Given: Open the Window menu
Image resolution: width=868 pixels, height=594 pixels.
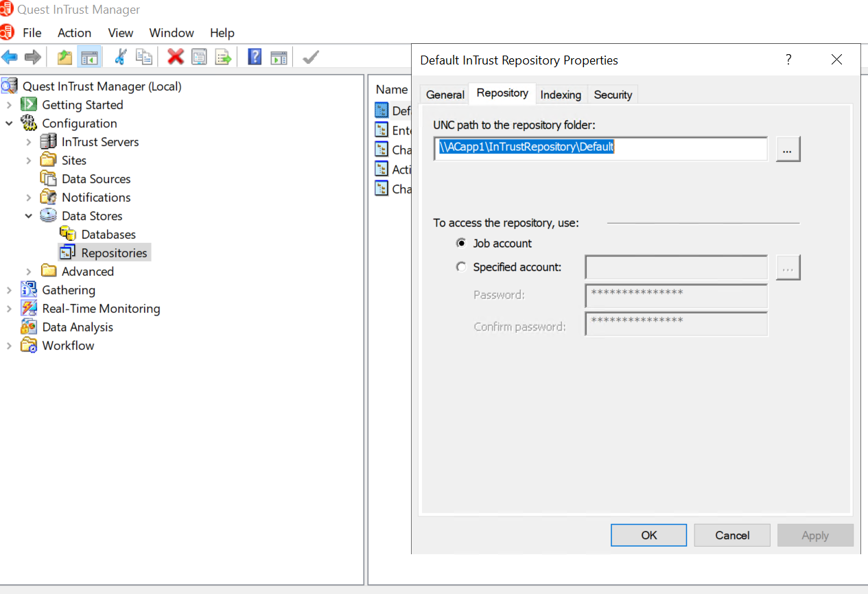Looking at the screenshot, I should (x=172, y=33).
